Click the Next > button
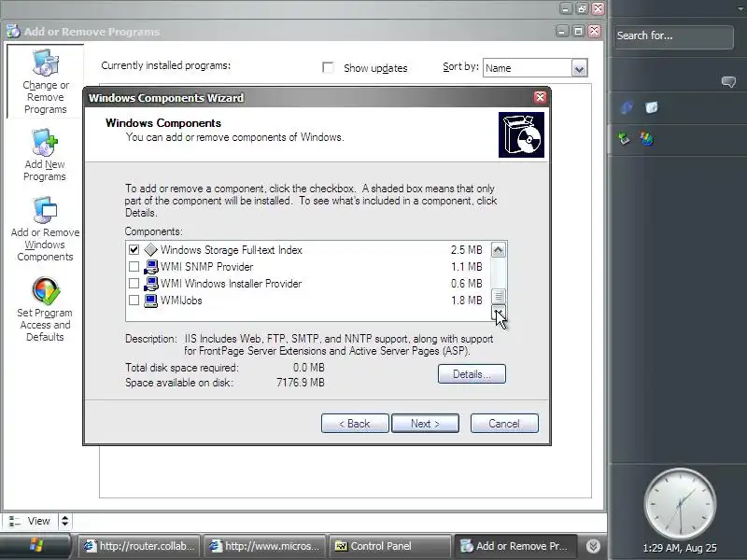747x560 pixels. click(x=426, y=424)
